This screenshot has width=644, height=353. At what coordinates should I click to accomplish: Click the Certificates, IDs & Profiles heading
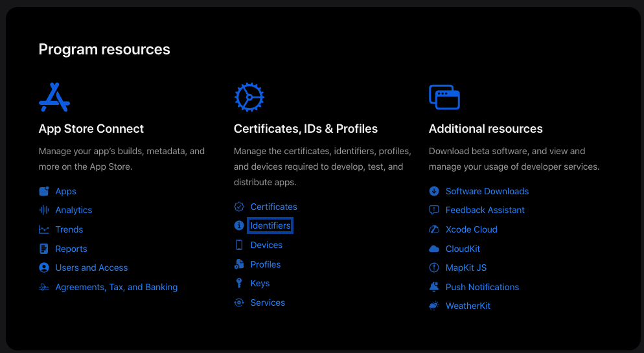coord(306,128)
